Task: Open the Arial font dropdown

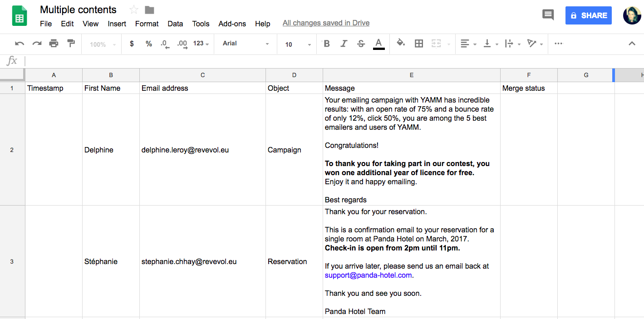Action: tap(246, 44)
